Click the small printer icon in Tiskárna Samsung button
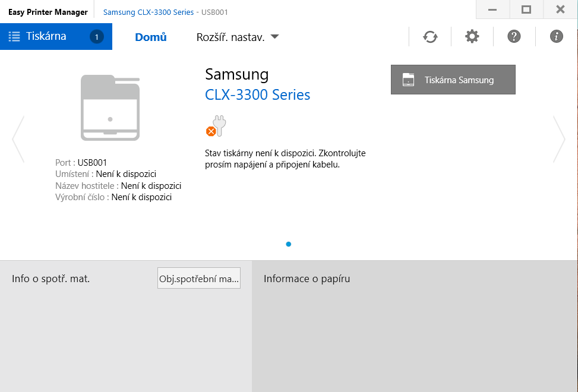Screen dimensions: 578x392 pos(408,80)
